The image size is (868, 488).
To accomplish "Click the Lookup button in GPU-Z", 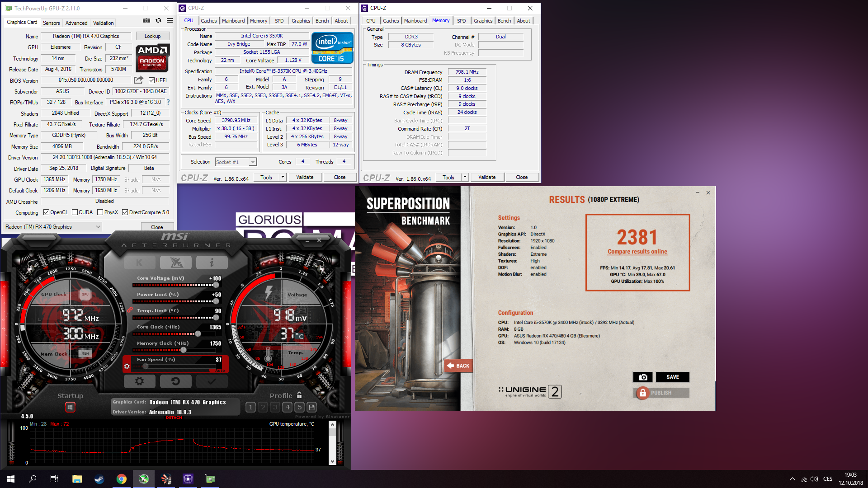I will coord(152,36).
